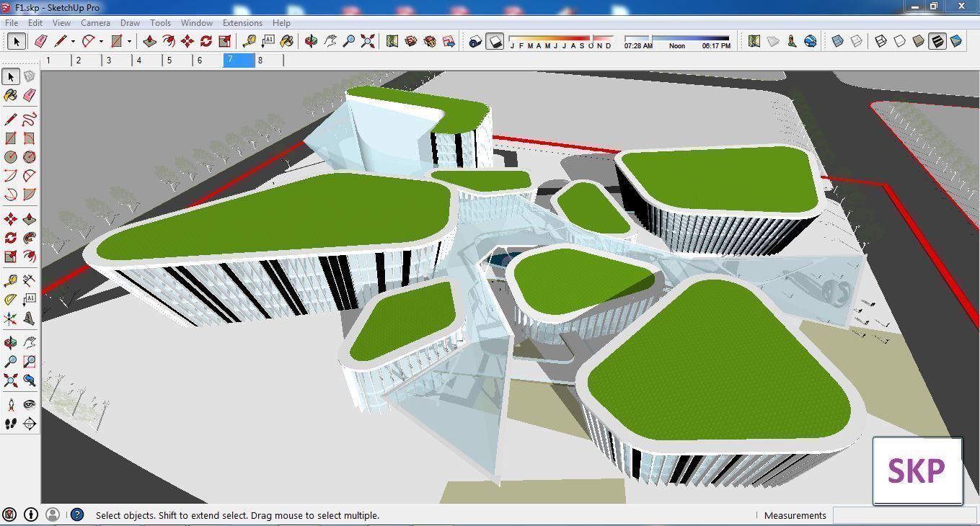This screenshot has height=526, width=980.
Task: Select the Polygon tool in left toolbar
Action: tap(30, 157)
